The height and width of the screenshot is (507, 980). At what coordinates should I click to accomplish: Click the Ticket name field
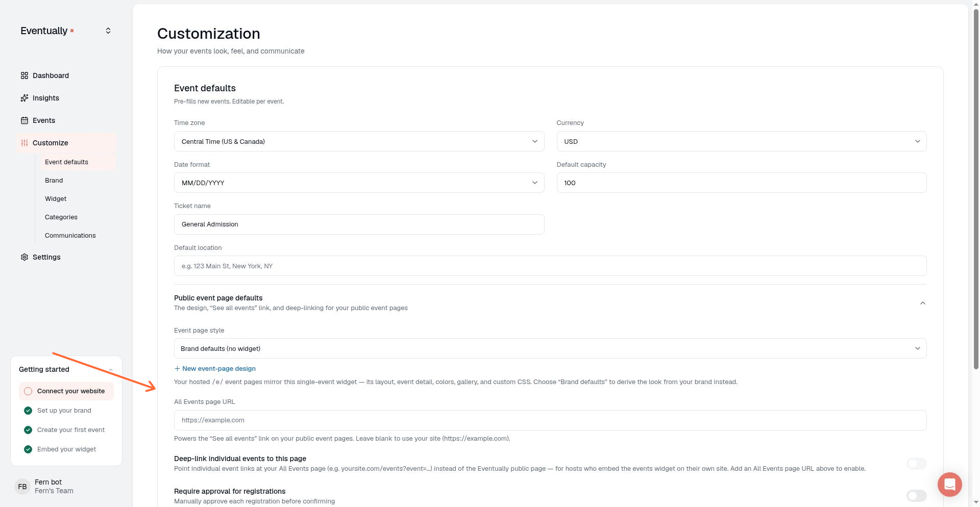click(x=359, y=224)
